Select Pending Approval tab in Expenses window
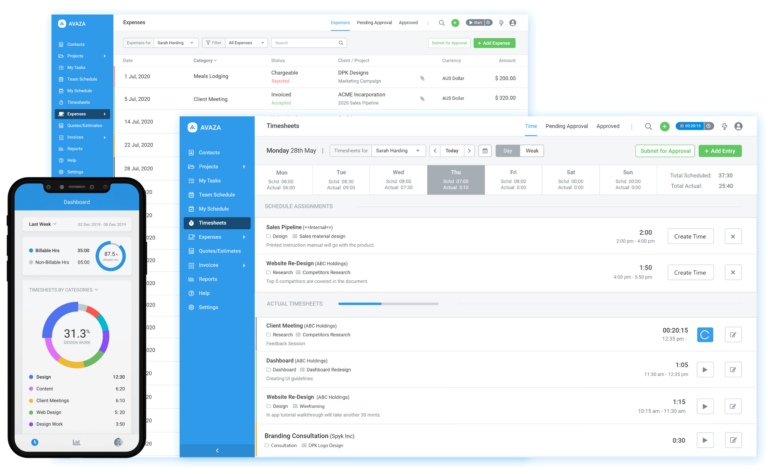 pyautogui.click(x=374, y=23)
